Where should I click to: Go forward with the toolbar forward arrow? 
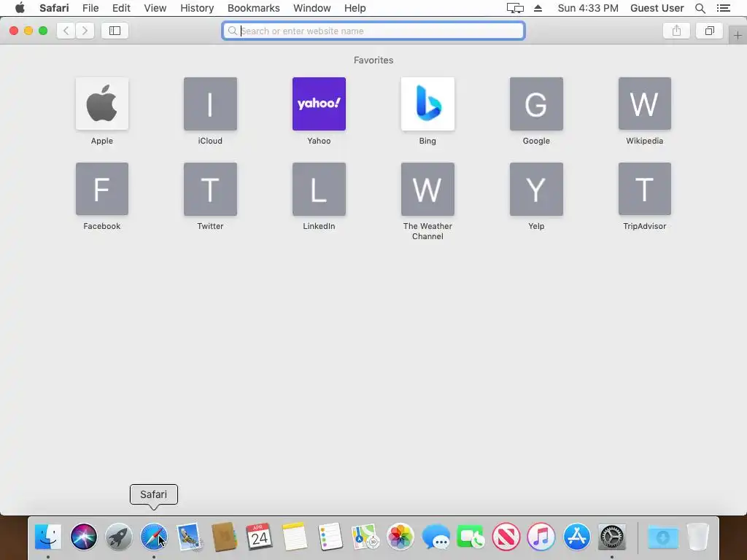(x=85, y=31)
